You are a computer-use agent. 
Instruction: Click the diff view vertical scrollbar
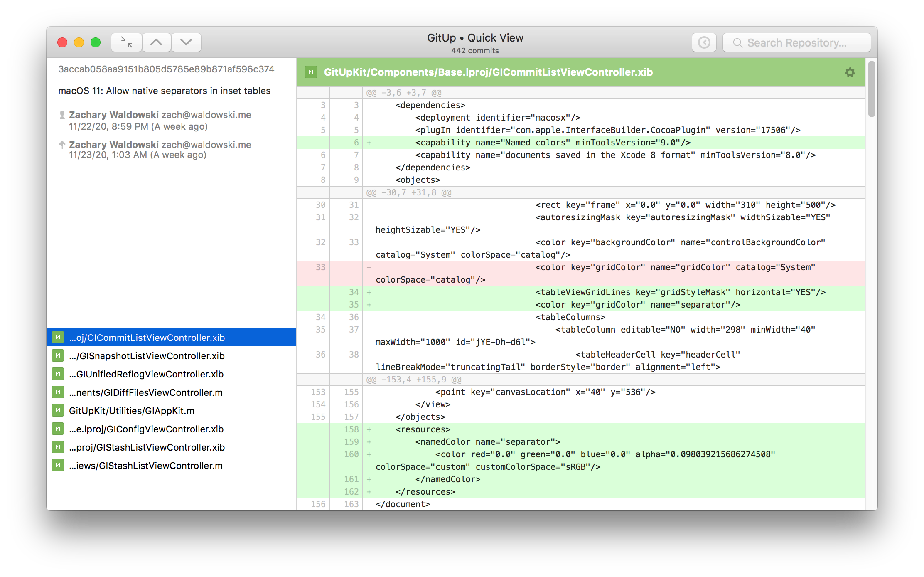coord(871,89)
